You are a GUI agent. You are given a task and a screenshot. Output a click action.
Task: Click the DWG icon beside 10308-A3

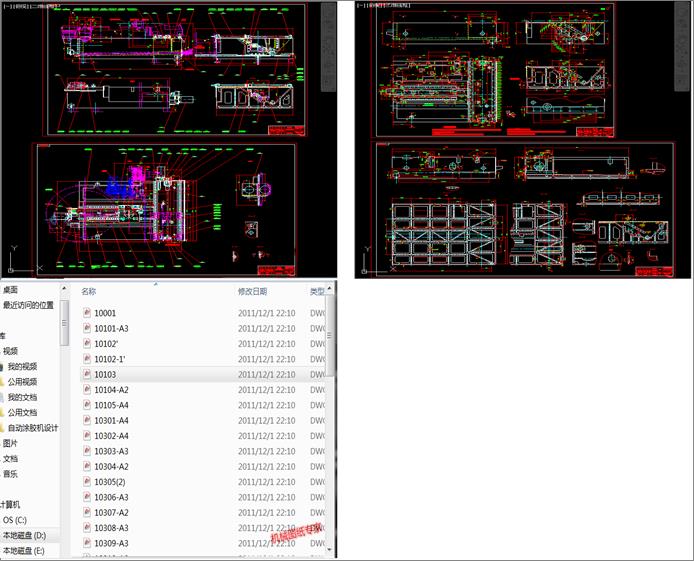(x=87, y=527)
